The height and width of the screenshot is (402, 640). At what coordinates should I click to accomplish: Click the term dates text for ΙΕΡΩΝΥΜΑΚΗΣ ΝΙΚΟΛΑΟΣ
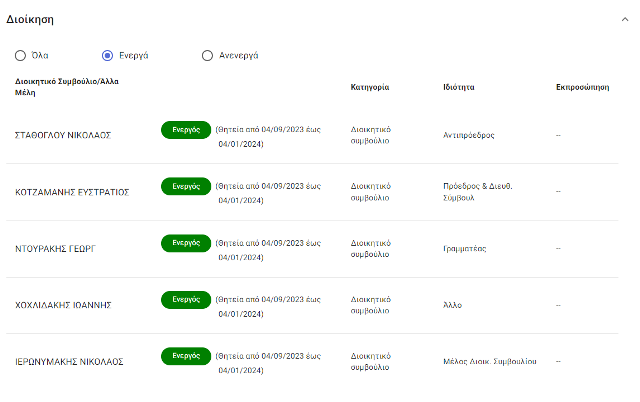[x=268, y=363]
